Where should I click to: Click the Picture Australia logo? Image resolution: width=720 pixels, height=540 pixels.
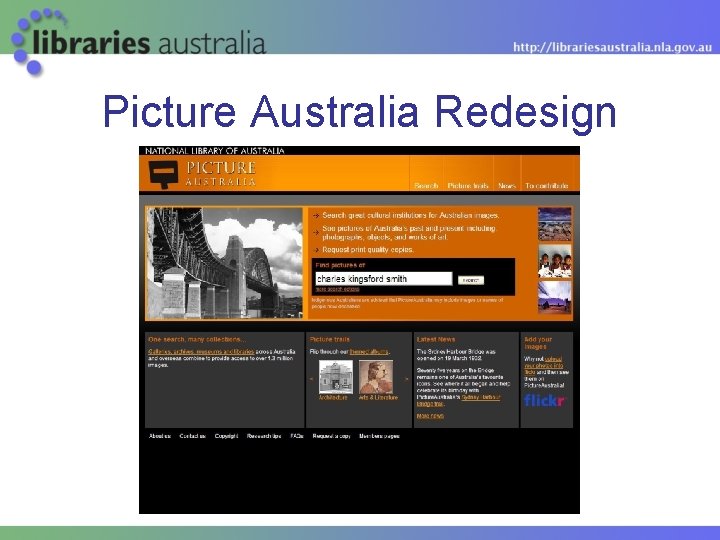(202, 174)
